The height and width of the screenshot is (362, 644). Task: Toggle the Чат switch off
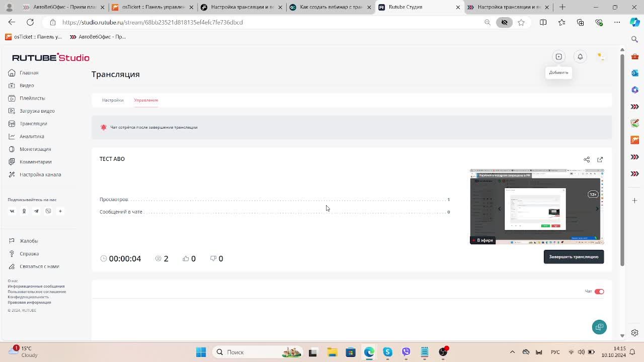pyautogui.click(x=599, y=292)
